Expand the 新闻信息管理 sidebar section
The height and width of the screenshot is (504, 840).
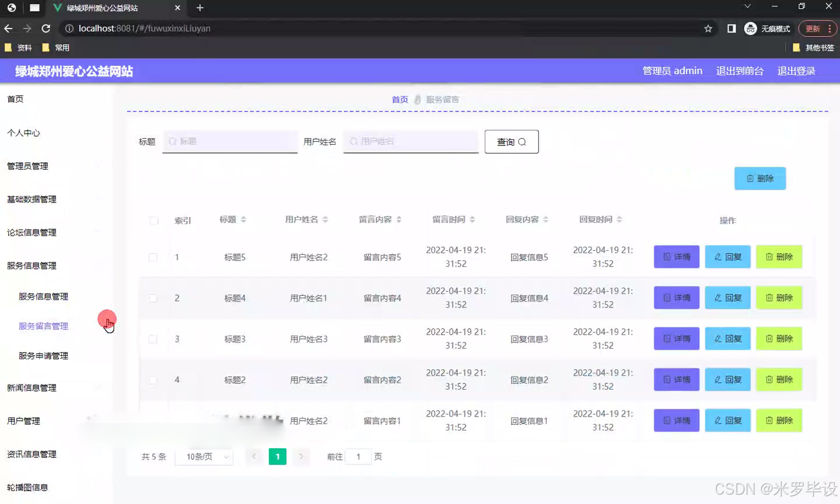[x=30, y=387]
